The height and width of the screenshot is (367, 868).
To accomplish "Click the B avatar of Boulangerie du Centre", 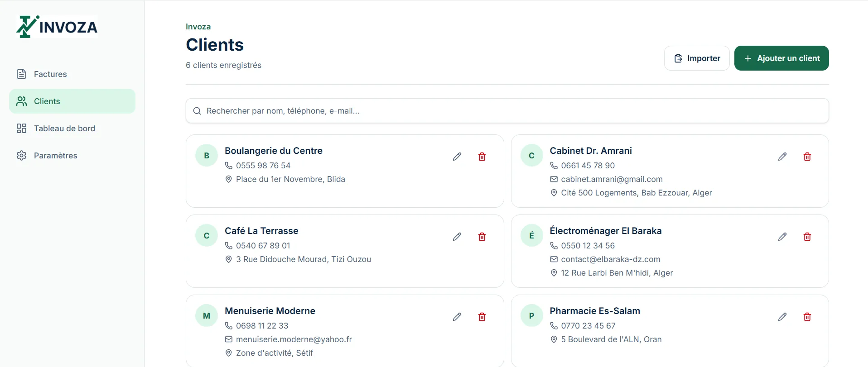I will coord(207,156).
